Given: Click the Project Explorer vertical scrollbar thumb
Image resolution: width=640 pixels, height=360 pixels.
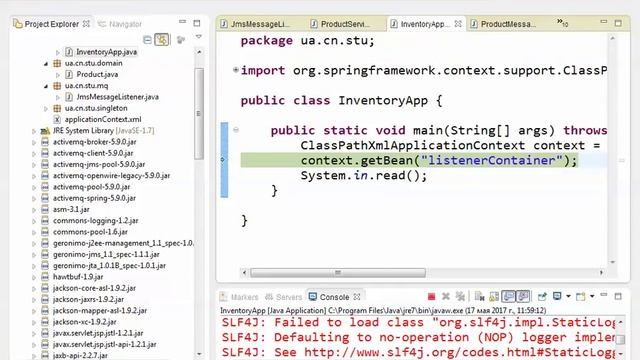Looking at the screenshot, I should 199,113.
